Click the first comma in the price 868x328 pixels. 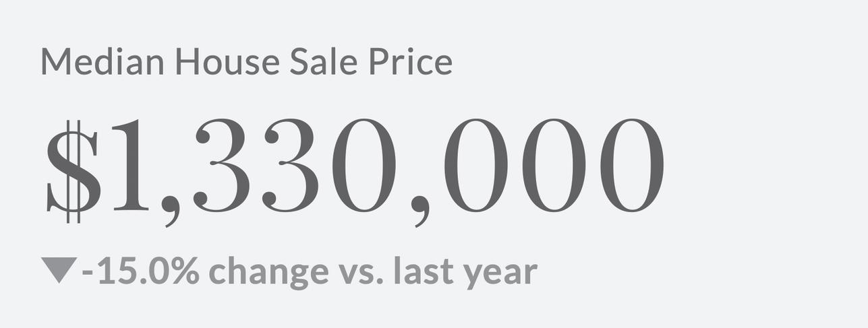[x=171, y=210]
